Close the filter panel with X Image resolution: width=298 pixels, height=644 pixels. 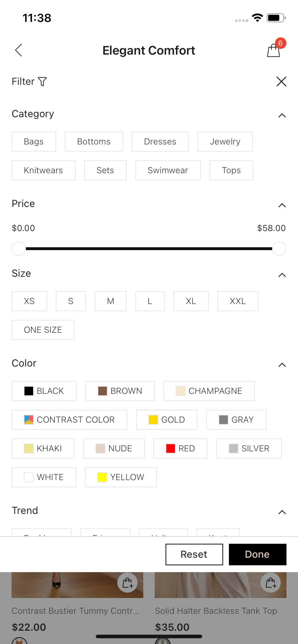tap(281, 82)
